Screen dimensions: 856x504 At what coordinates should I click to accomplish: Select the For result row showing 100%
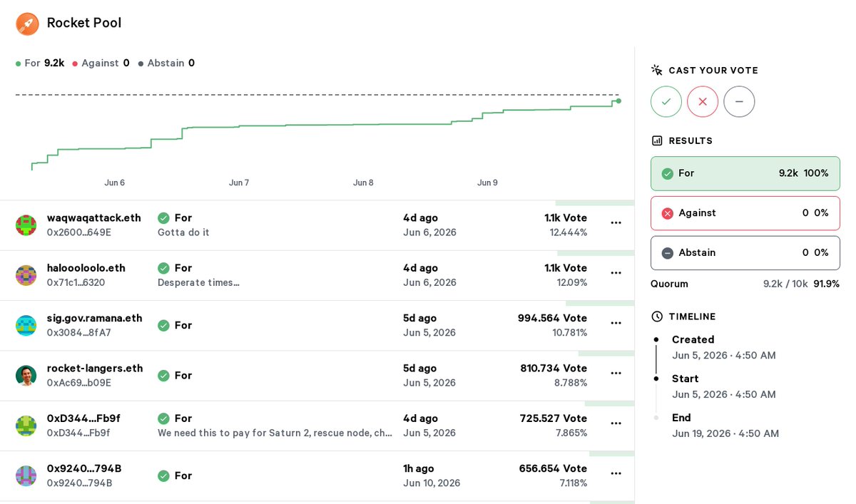(x=745, y=173)
